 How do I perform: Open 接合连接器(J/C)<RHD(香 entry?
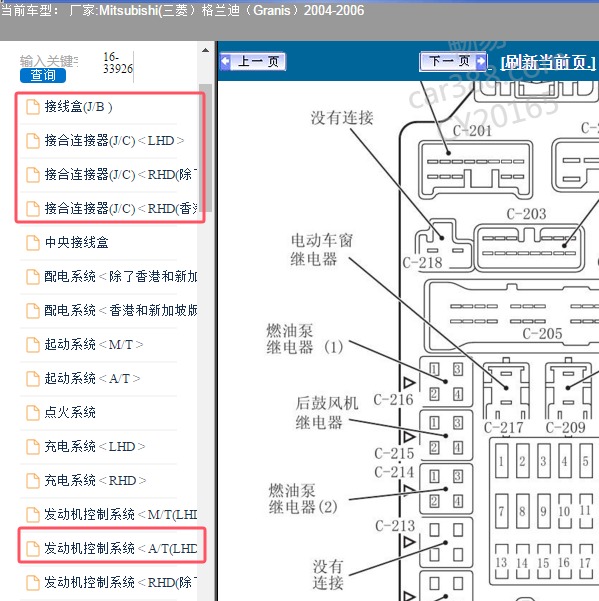[120, 209]
